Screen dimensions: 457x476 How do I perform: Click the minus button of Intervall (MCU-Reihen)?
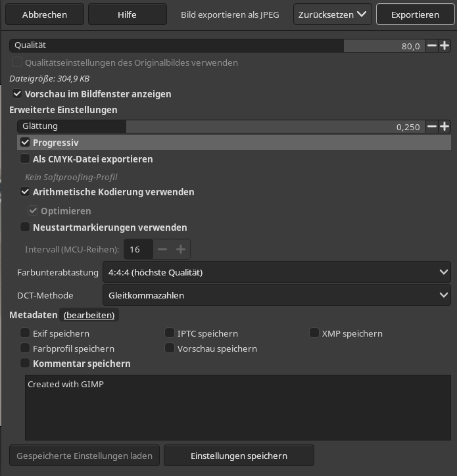point(162,249)
